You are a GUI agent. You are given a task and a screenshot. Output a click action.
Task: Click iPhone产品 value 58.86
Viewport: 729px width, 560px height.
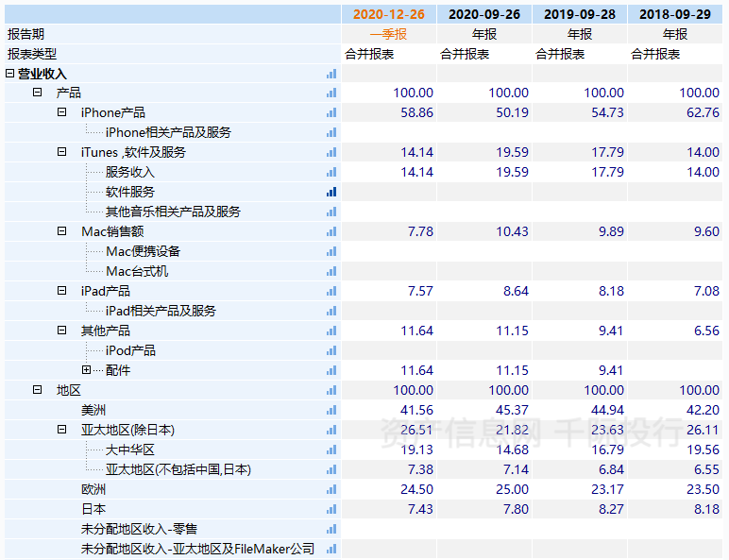click(x=417, y=112)
